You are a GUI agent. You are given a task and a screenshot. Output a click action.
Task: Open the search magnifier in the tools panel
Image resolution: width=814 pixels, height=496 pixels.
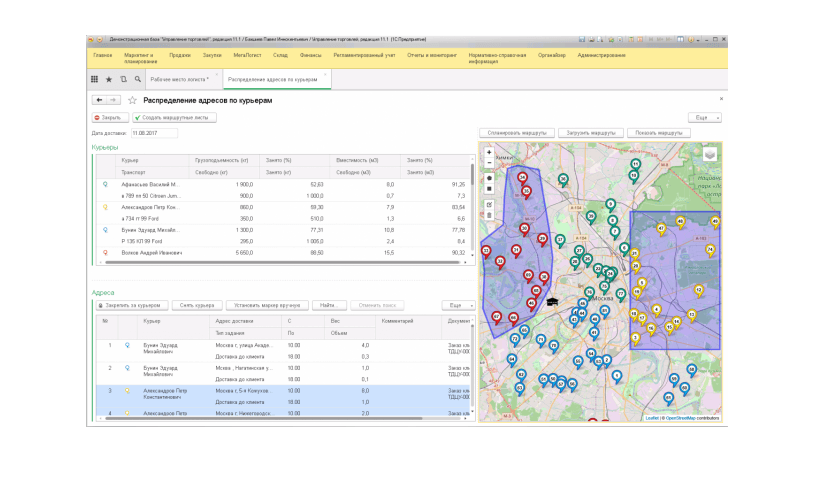click(x=138, y=79)
